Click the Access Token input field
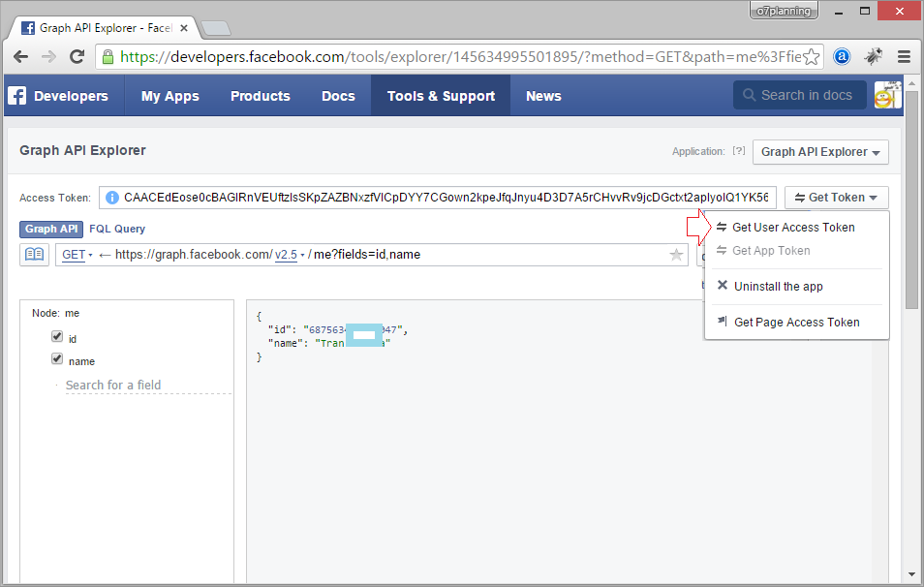Viewport: 924px width, 587px height. click(x=438, y=198)
